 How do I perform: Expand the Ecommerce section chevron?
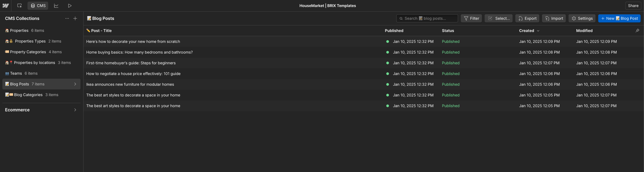tap(75, 110)
